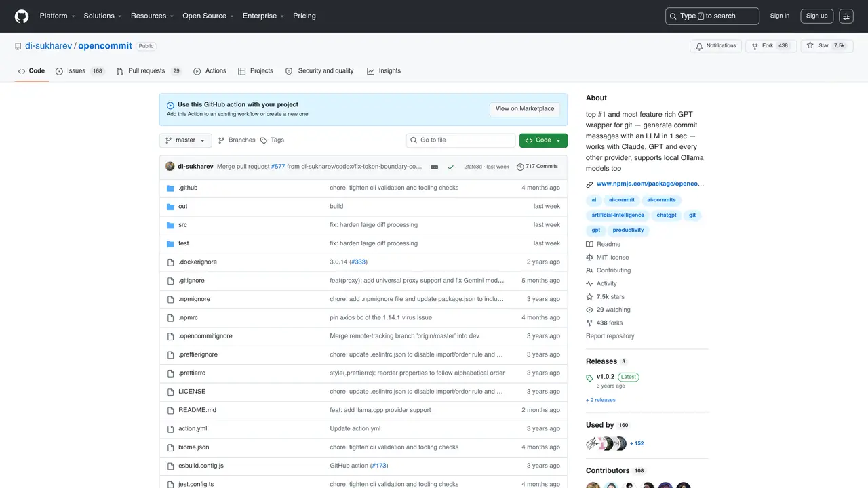Click the di-sukharev avatar in commit row

click(170, 166)
